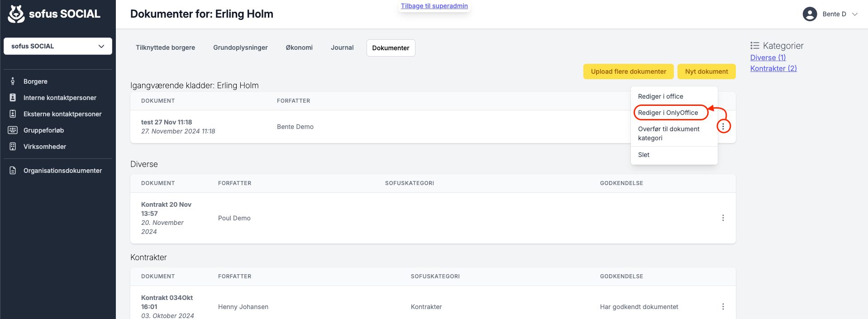Click the circled three-dot menu for test draft

pos(723,127)
